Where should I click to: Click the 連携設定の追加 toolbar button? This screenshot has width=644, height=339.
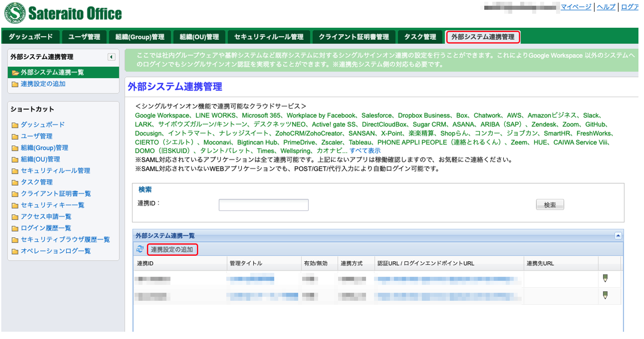(x=172, y=249)
